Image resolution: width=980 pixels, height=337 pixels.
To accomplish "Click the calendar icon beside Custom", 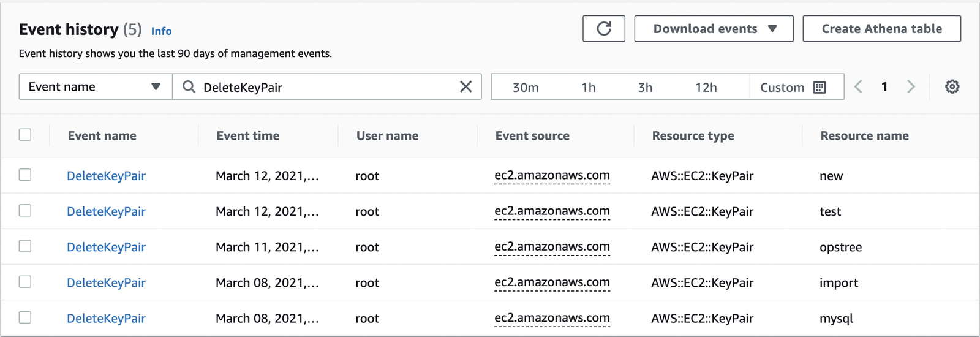I will pyautogui.click(x=820, y=88).
